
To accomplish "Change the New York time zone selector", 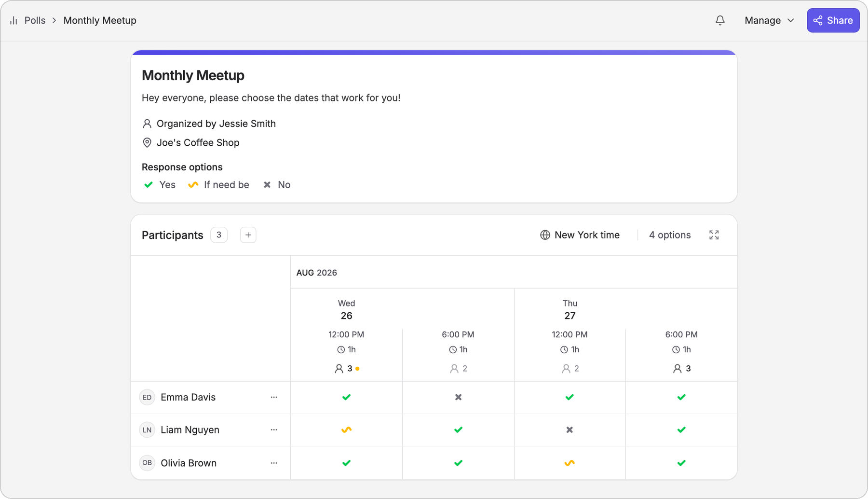I will tap(580, 235).
